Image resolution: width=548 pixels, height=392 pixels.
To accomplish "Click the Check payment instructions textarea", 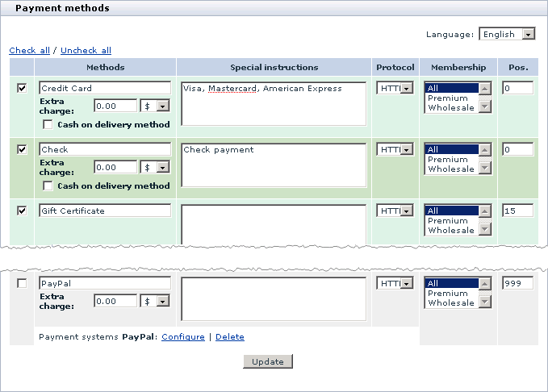I will point(274,165).
